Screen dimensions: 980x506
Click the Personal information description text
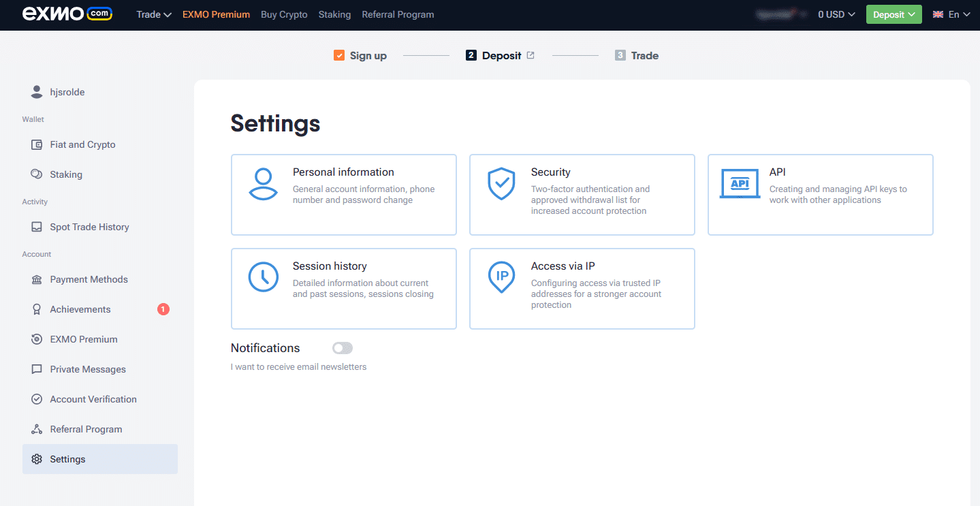point(364,195)
